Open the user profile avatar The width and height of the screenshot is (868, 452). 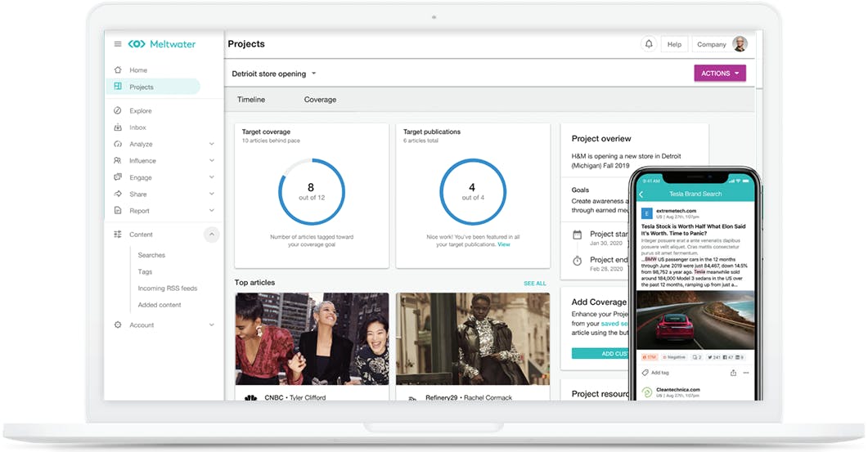[740, 43]
